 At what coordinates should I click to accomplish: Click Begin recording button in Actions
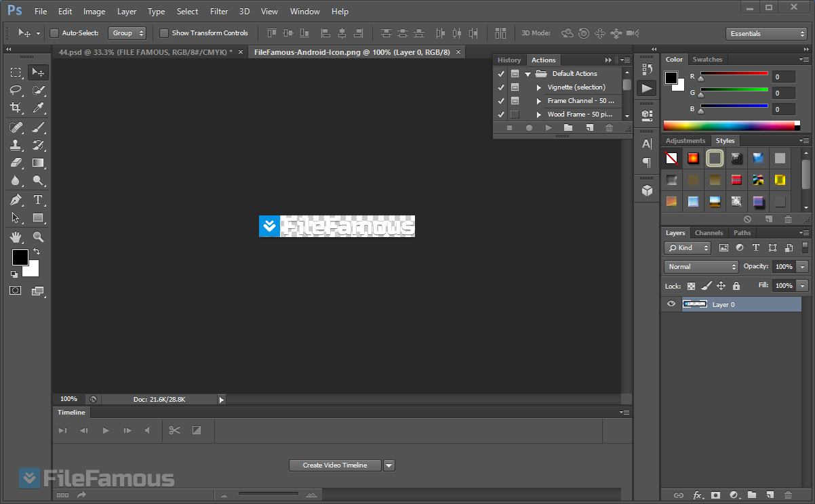point(529,127)
